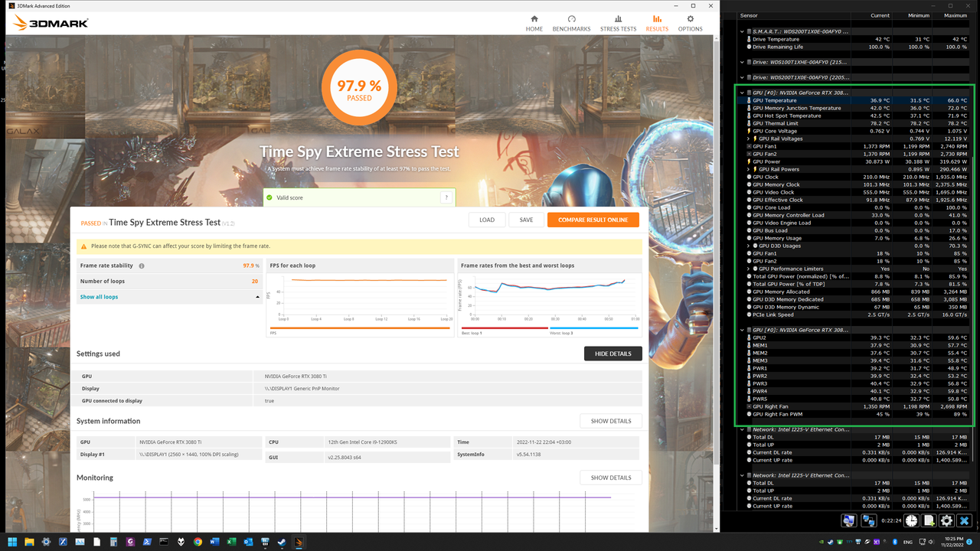Close HWiNFO sensors with blue X icon
This screenshot has height=551, width=980.
964,520
